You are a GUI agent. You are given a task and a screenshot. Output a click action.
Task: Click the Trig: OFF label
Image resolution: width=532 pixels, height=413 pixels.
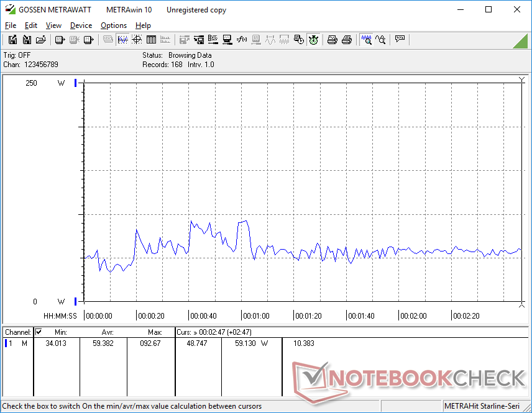click(17, 55)
